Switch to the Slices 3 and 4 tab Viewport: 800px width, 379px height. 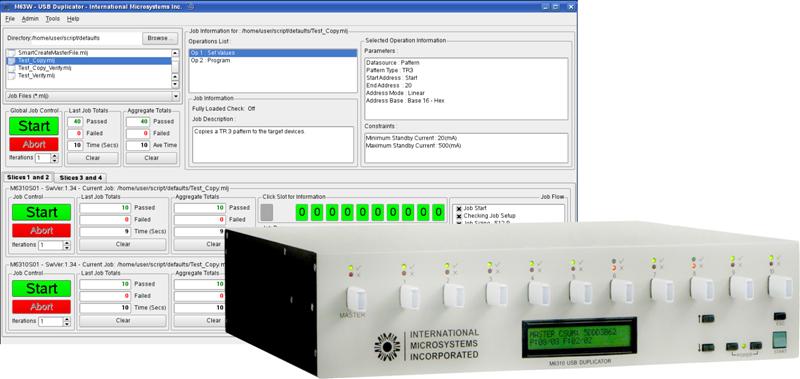coord(80,178)
